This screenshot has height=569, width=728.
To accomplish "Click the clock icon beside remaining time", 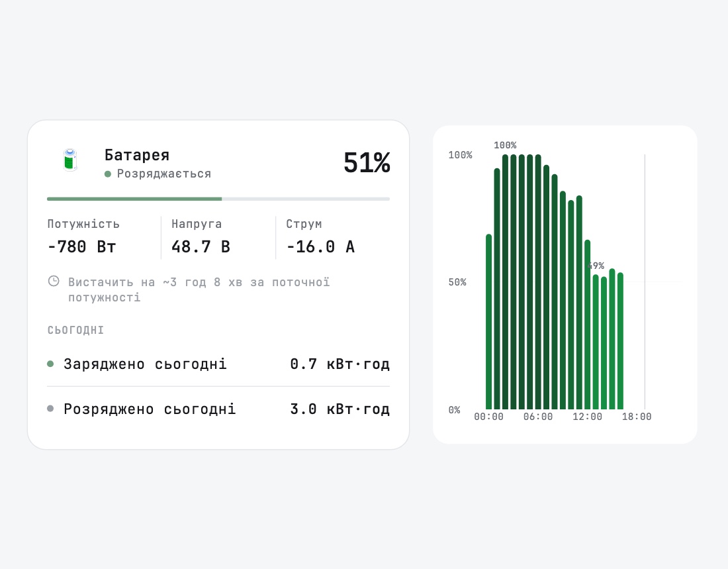I will 54,282.
